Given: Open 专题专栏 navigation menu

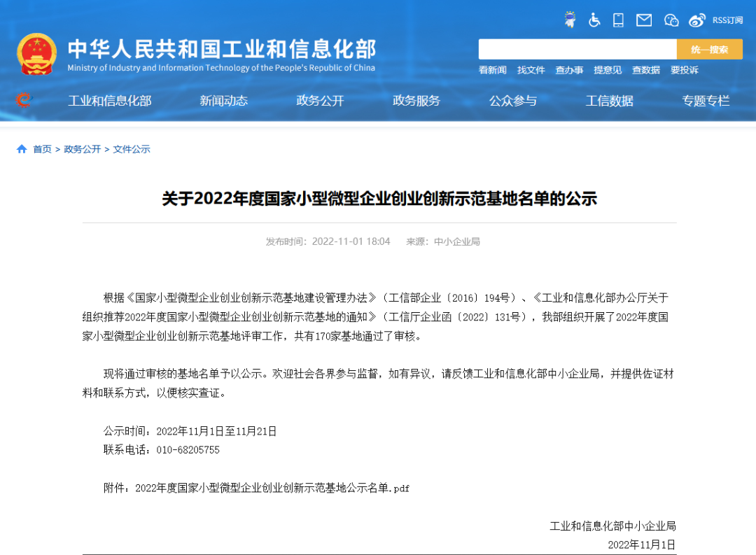Looking at the screenshot, I should 706,100.
